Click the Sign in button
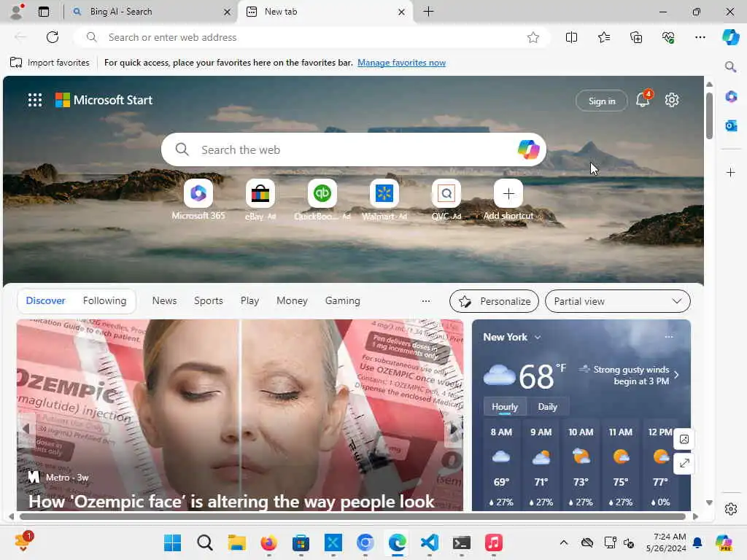The height and width of the screenshot is (560, 747). (x=602, y=101)
